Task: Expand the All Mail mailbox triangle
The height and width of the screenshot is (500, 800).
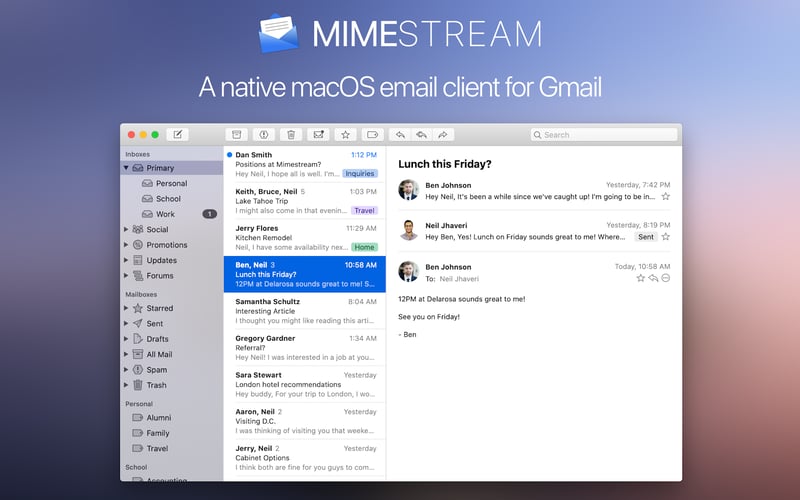Action: [x=126, y=354]
